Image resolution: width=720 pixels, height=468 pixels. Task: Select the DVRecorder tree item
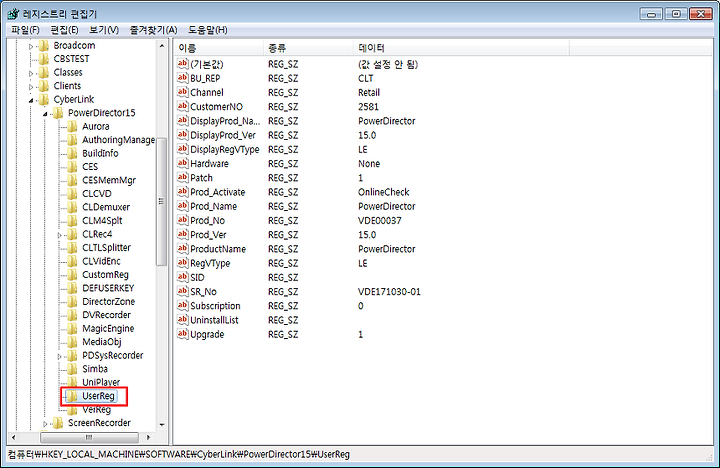[x=106, y=315]
